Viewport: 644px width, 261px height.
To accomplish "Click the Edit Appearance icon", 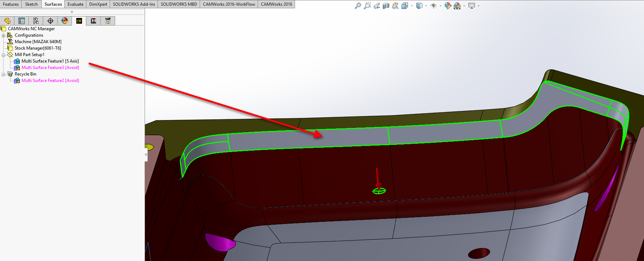I will 448,6.
